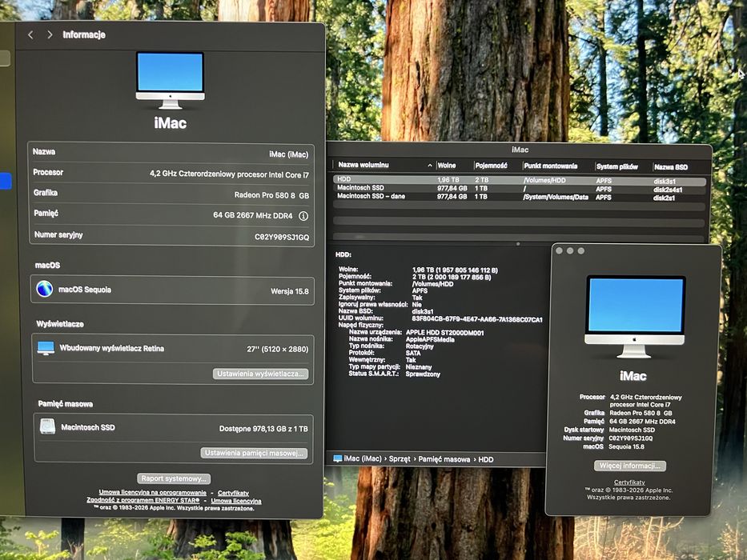Viewport: 747px width, 560px height.
Task: Click the resolution 27" (5120 × 2880)
Action: [x=278, y=349]
